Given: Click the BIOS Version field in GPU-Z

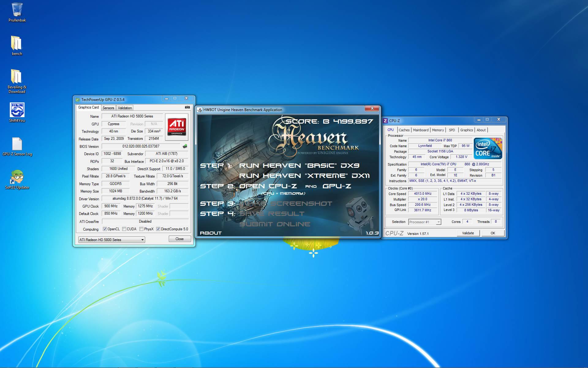Looking at the screenshot, I should [x=141, y=146].
